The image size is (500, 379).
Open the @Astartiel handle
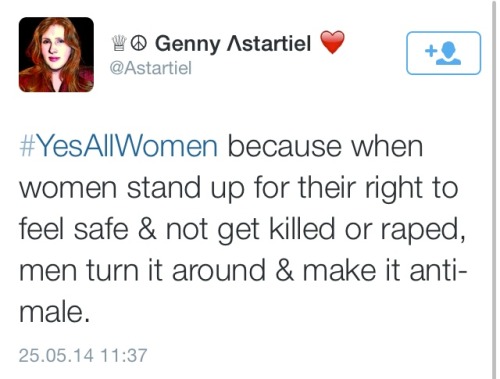(x=151, y=68)
